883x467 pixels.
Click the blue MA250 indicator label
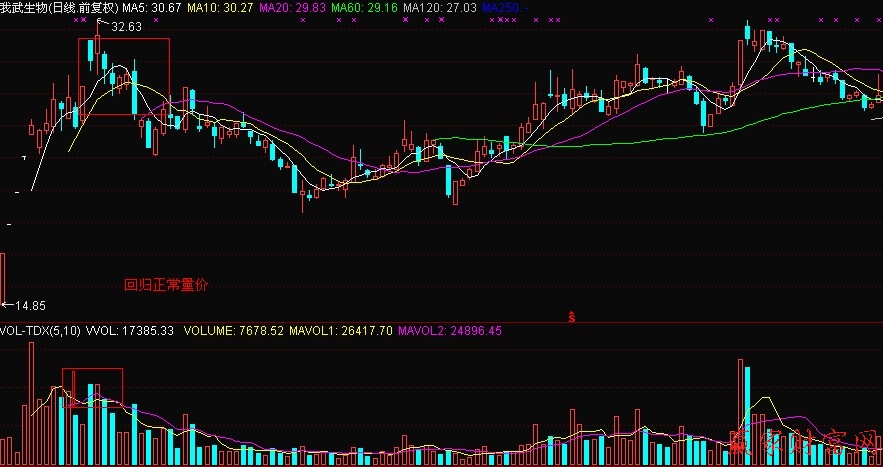click(x=506, y=7)
